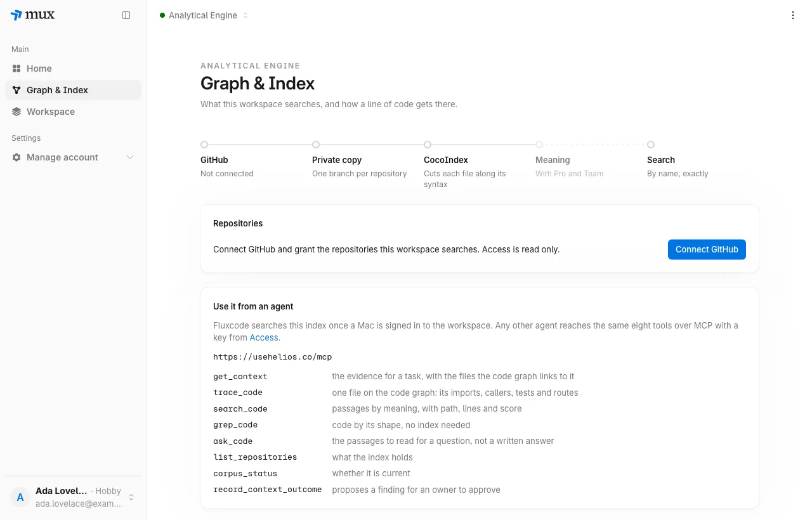Screen dimensions: 812x520
Task: Click the Graph & Index page title
Action: (x=258, y=83)
